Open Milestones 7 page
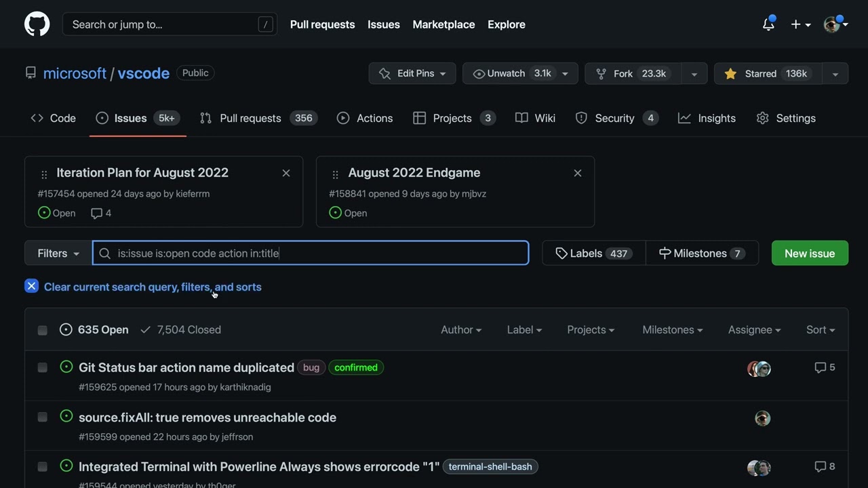Image resolution: width=868 pixels, height=488 pixels. click(x=702, y=253)
